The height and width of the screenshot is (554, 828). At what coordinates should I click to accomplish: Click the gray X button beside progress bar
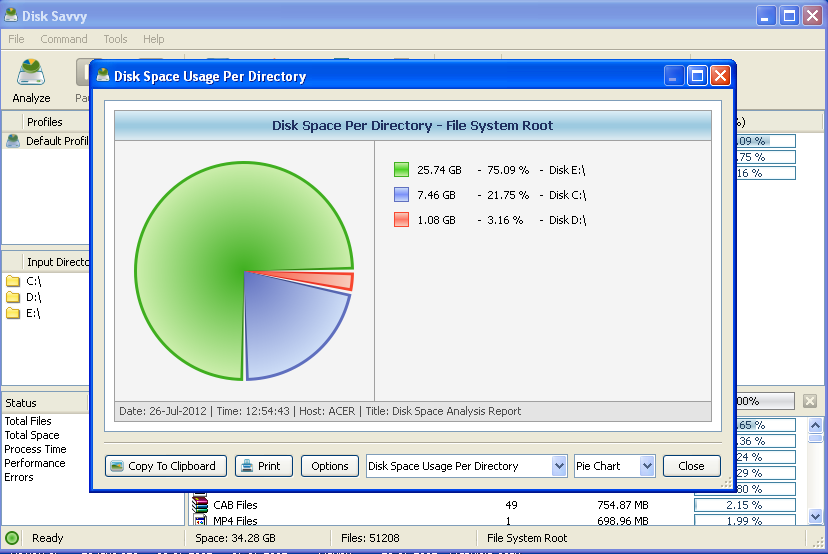click(810, 401)
